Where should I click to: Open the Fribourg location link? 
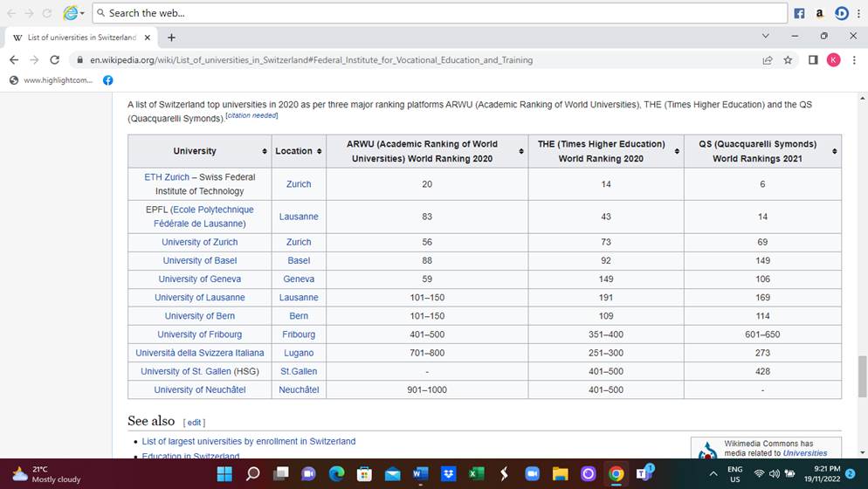click(x=299, y=334)
